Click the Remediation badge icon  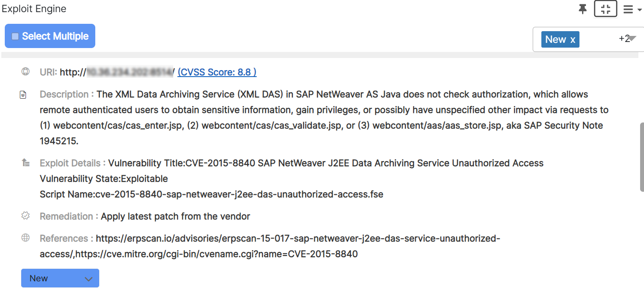point(26,216)
